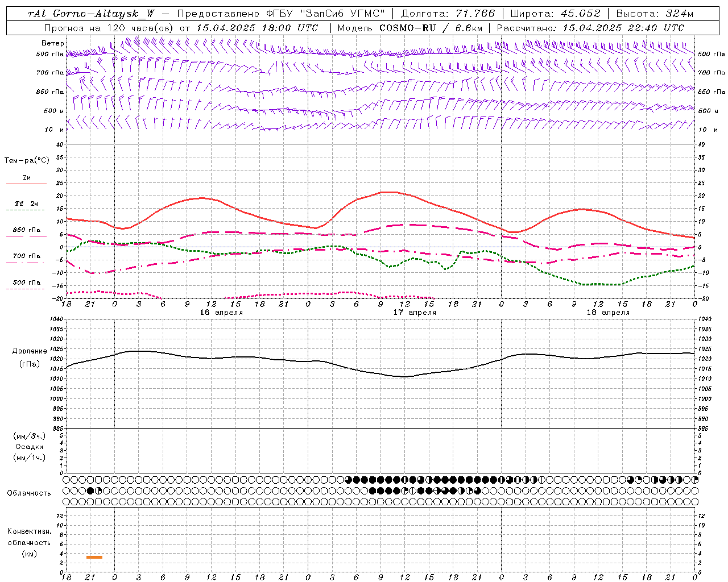Click the Рассчитано: 15.04.2025 22:40 UTC text
The width and height of the screenshot is (728, 582).
(x=590, y=28)
